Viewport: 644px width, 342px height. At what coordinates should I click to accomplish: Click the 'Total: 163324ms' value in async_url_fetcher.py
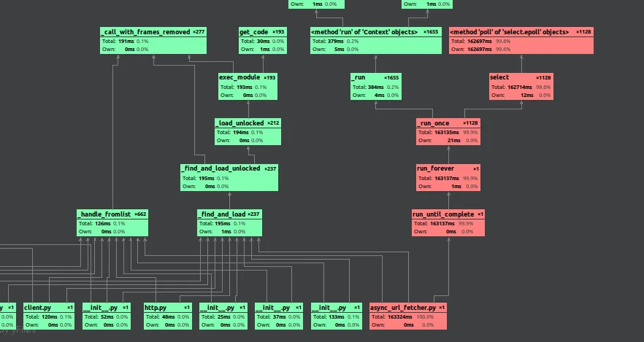tap(392, 317)
